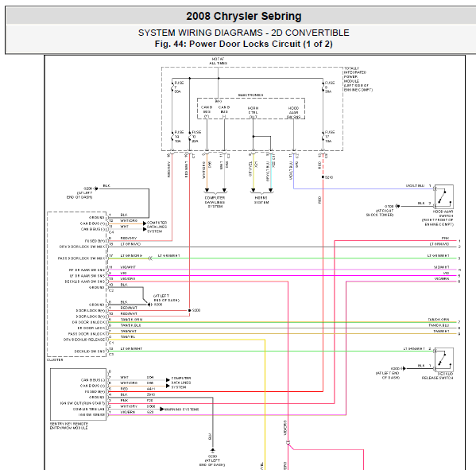This screenshot has width=476, height=470.
Task: Select the Decklid Release Switch symbol
Action: 444,359
